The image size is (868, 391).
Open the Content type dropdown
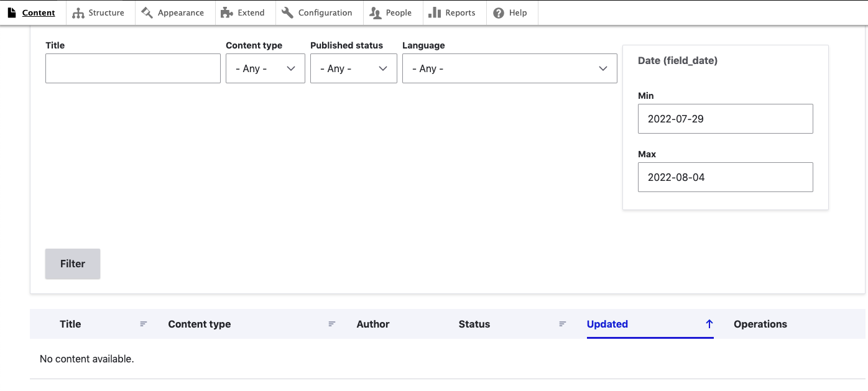coord(265,68)
